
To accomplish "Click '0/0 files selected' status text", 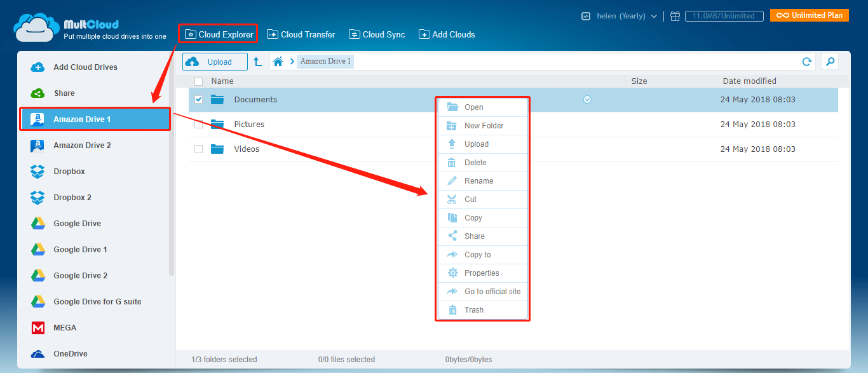I will coord(346,360).
